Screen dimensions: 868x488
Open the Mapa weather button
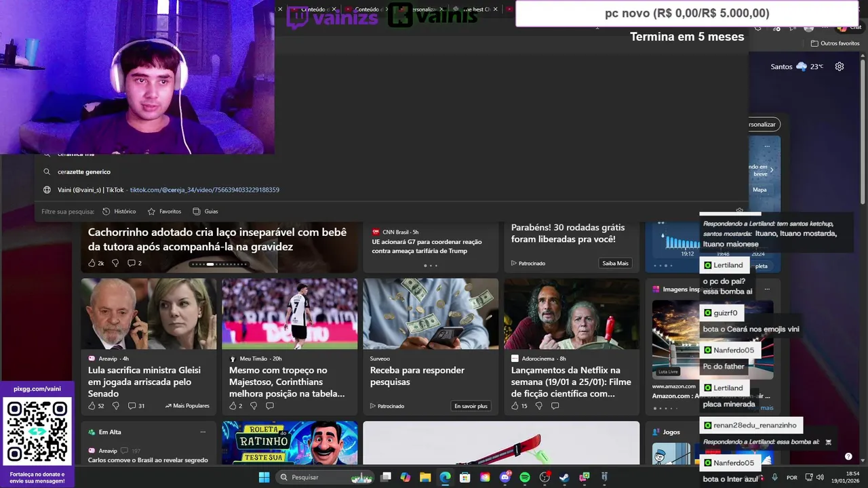click(x=759, y=190)
